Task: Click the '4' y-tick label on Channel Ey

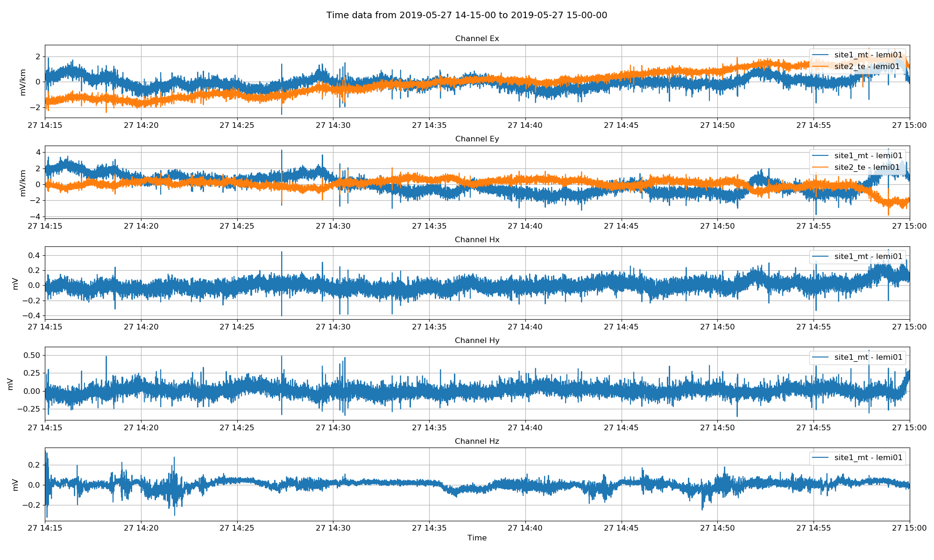Action: (39, 152)
